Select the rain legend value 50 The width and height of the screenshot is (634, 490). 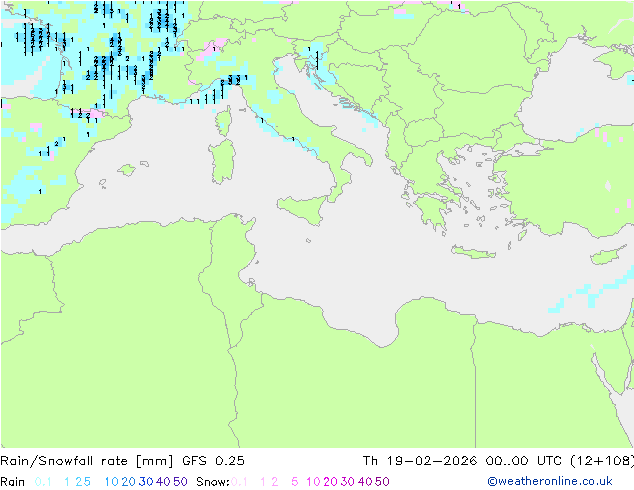[180, 482]
